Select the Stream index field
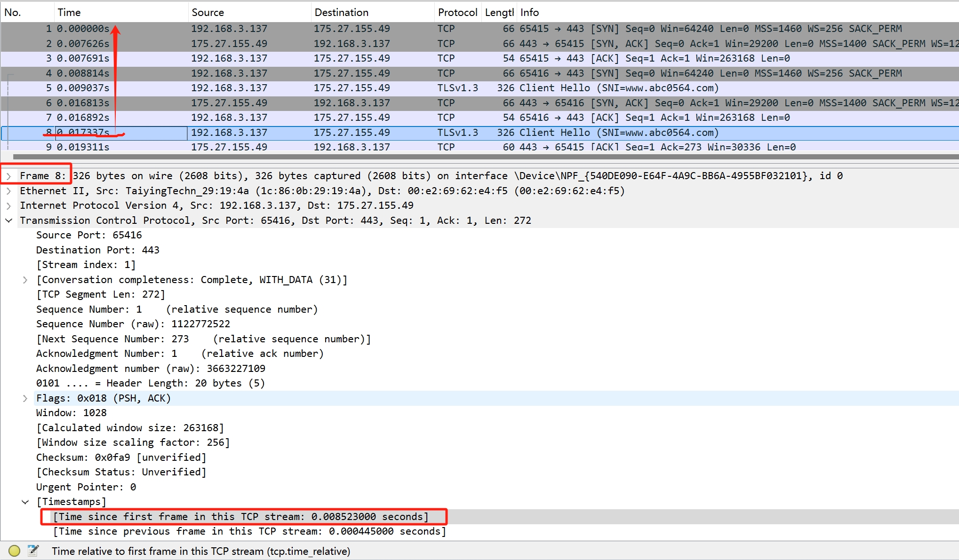Viewport: 959px width, 560px height. pos(86,265)
